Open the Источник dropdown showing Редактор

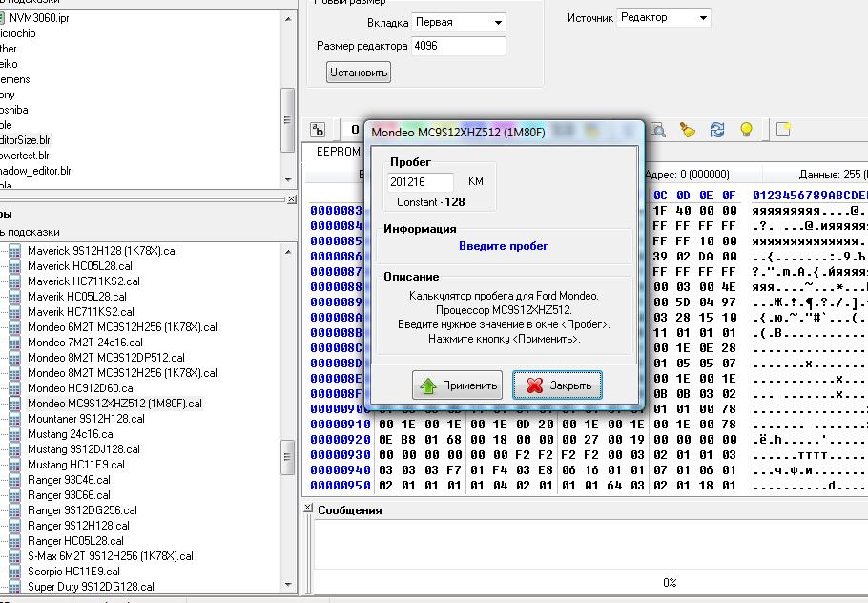pos(663,18)
